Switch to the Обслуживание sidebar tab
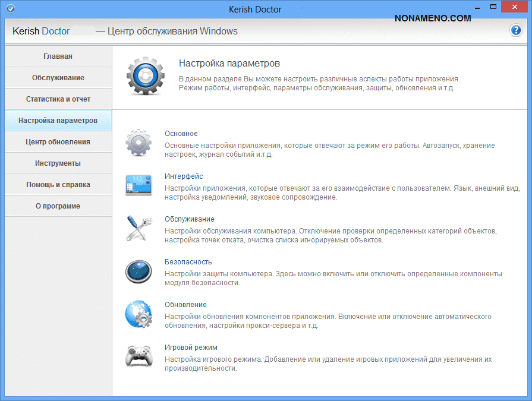 58,78
